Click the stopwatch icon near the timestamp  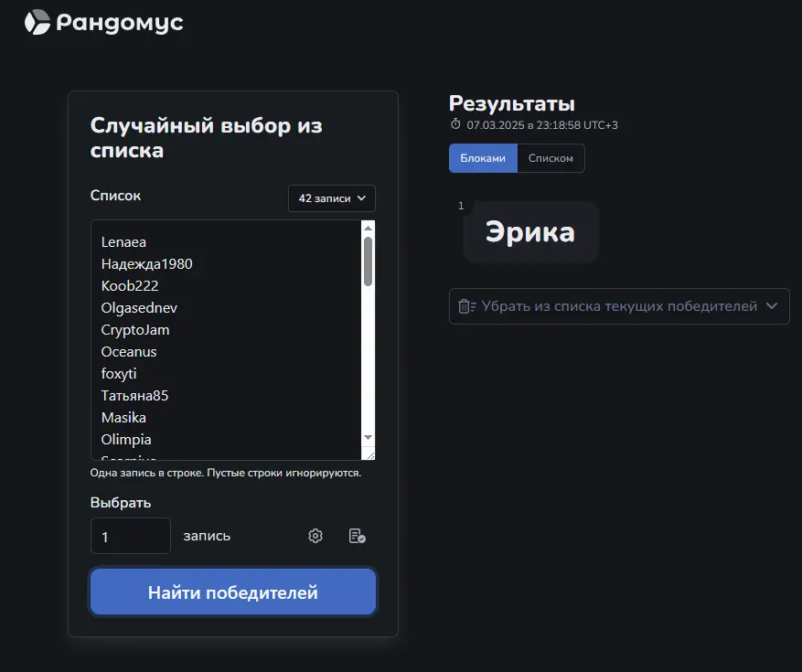455,124
